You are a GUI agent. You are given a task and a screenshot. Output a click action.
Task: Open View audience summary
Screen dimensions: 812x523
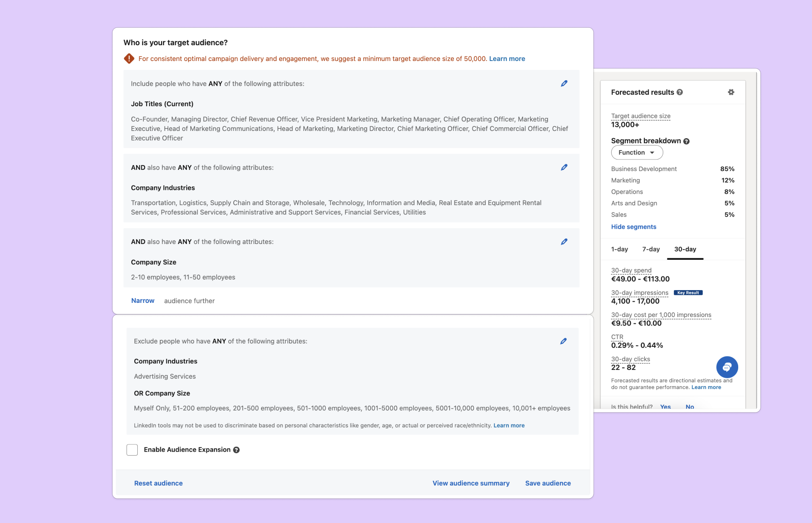[471, 483]
